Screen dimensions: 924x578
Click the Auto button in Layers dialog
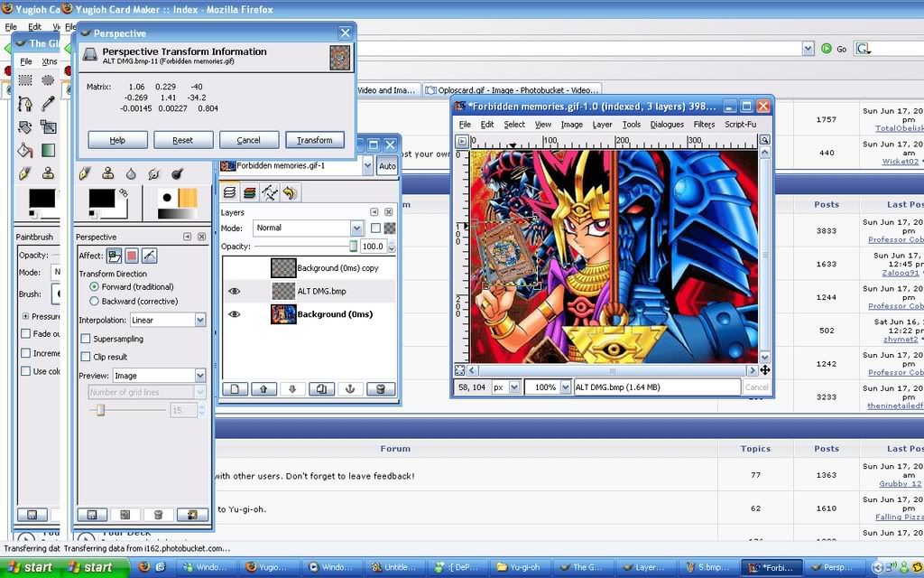pos(387,166)
